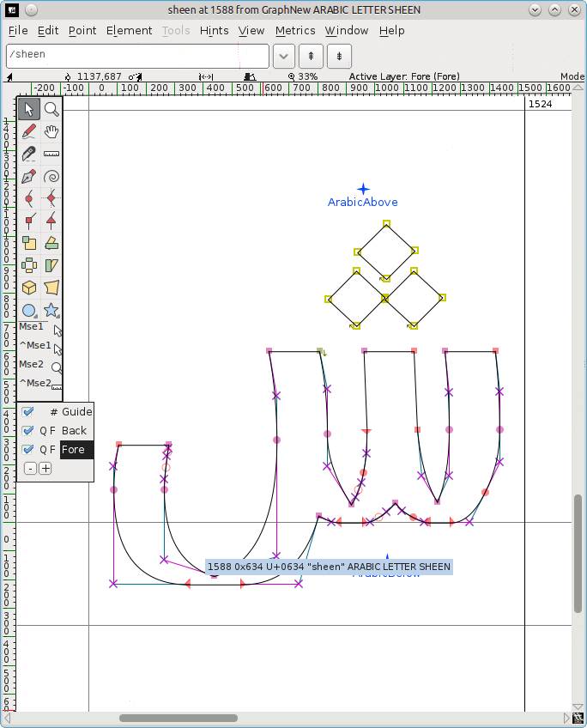
Task: Open the Metrics menu
Action: [x=295, y=30]
